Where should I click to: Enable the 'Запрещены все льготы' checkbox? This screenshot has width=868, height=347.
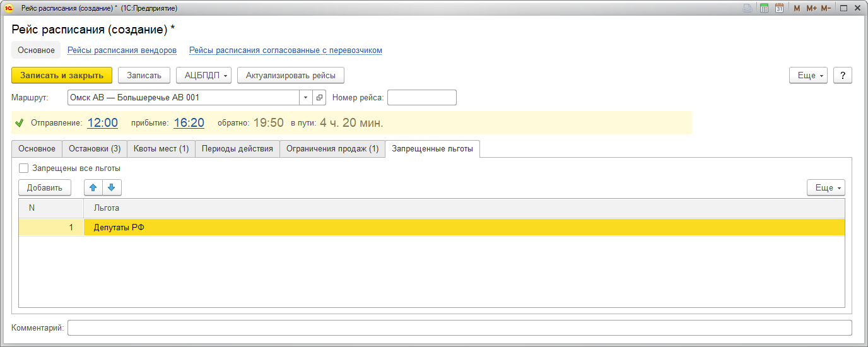[x=24, y=168]
